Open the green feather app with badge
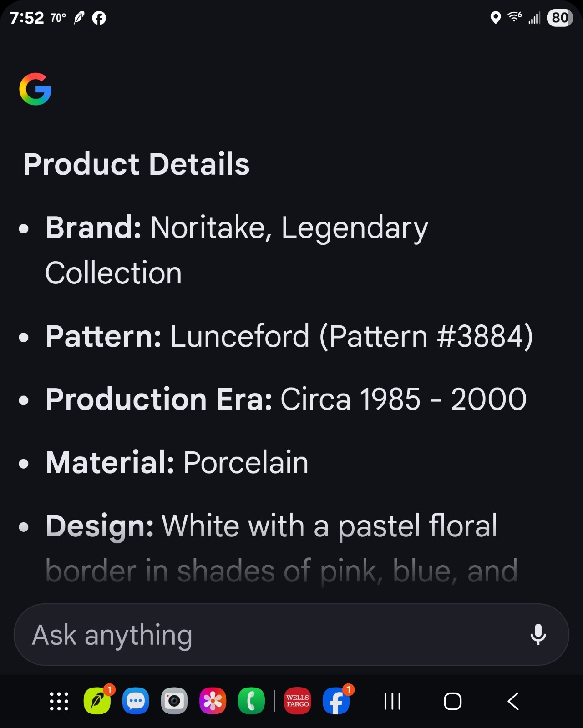 [97, 701]
